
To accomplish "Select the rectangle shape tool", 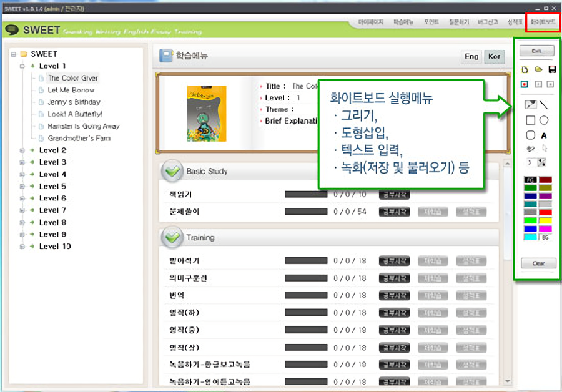I will pos(530,120).
